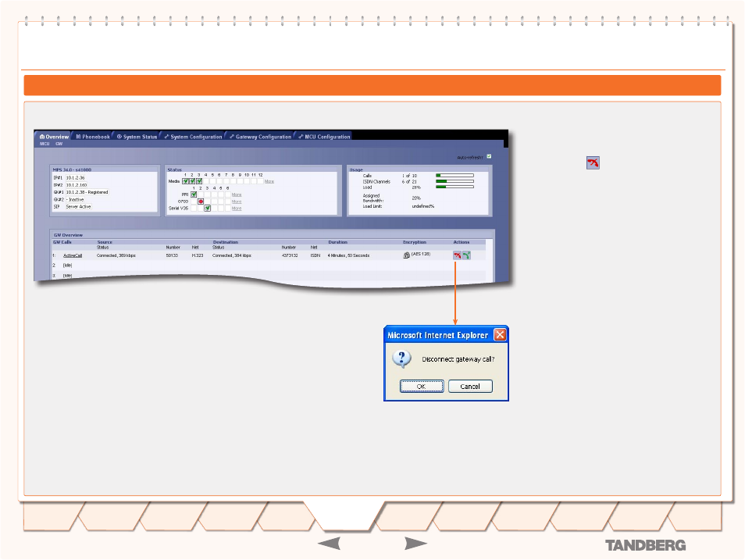745x560 pixels.
Task: Click the standalone red hang-up icon beside the screenshot
Action: pyautogui.click(x=593, y=163)
